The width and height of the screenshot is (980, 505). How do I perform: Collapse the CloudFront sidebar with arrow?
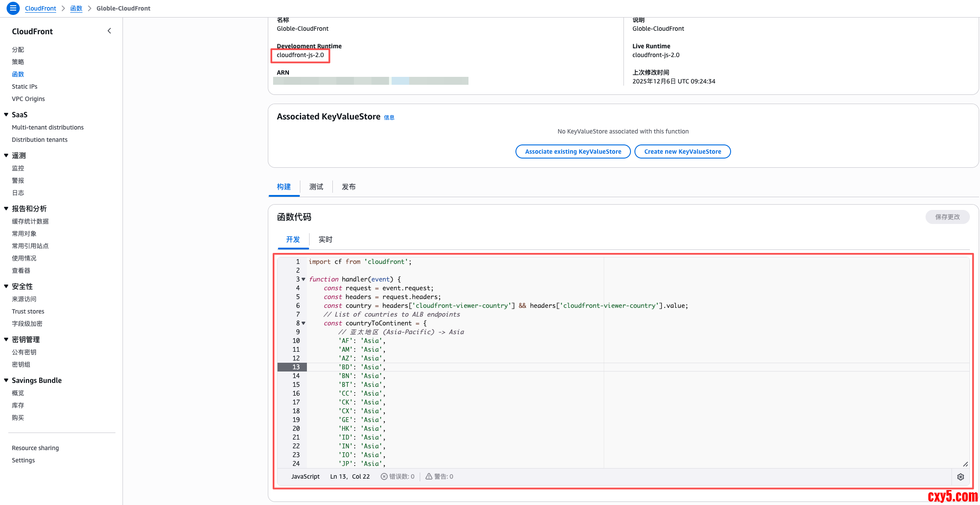[x=109, y=31]
